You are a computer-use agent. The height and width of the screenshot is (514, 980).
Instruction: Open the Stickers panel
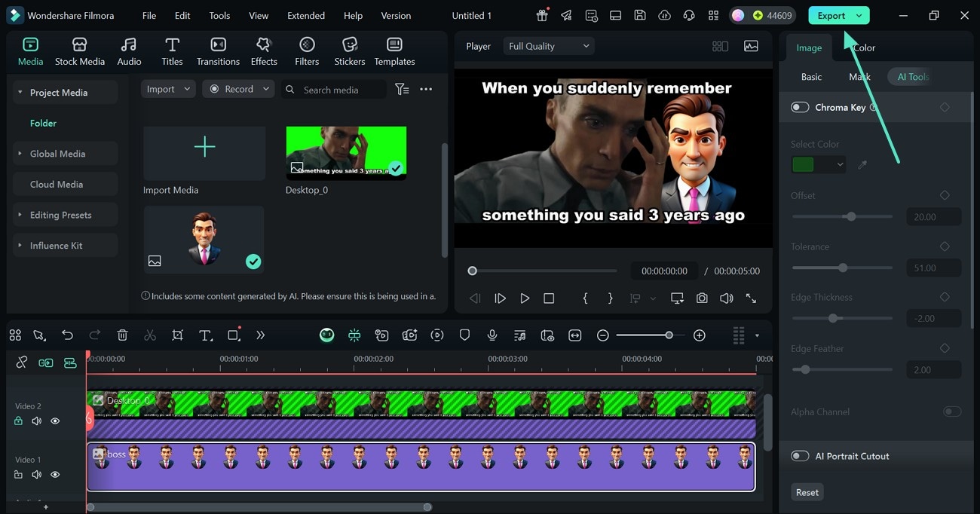click(349, 52)
